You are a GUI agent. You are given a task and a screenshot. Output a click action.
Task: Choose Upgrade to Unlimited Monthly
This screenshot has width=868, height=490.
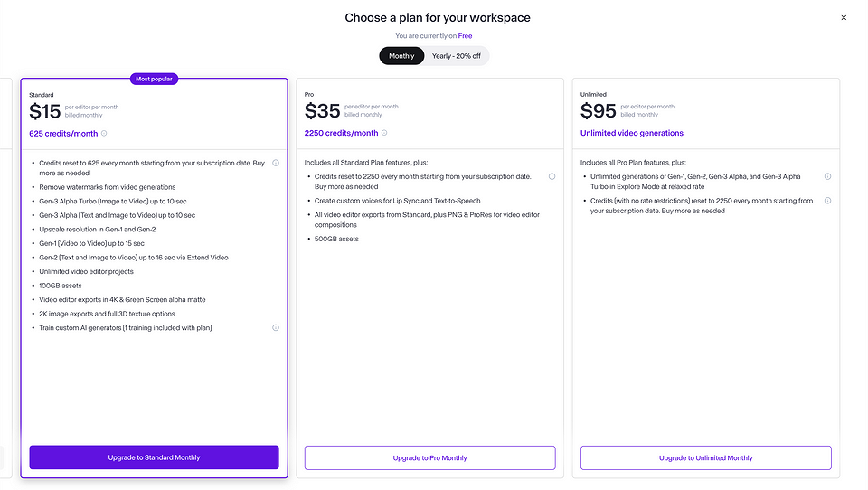pos(705,457)
